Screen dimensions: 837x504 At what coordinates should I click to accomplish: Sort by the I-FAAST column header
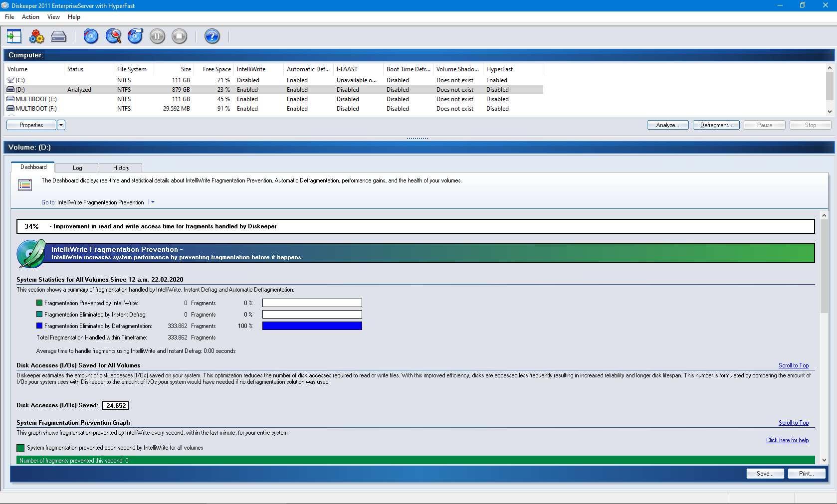[359, 69]
